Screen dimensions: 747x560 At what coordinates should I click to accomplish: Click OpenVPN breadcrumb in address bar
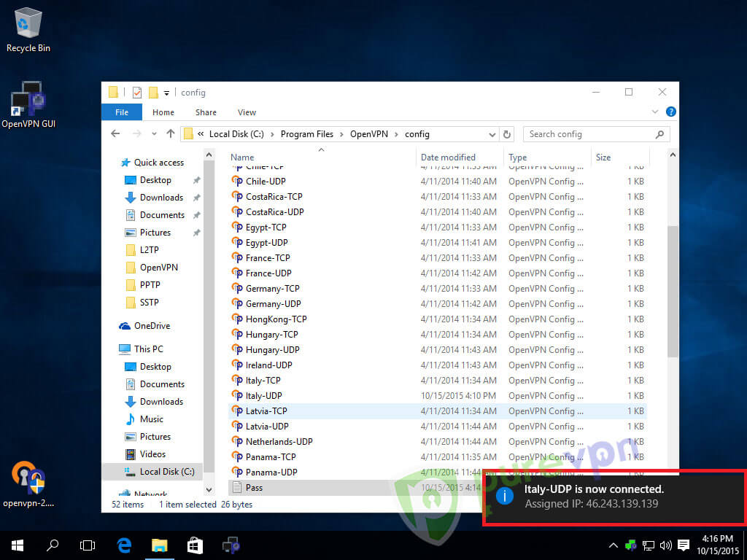pyautogui.click(x=369, y=134)
